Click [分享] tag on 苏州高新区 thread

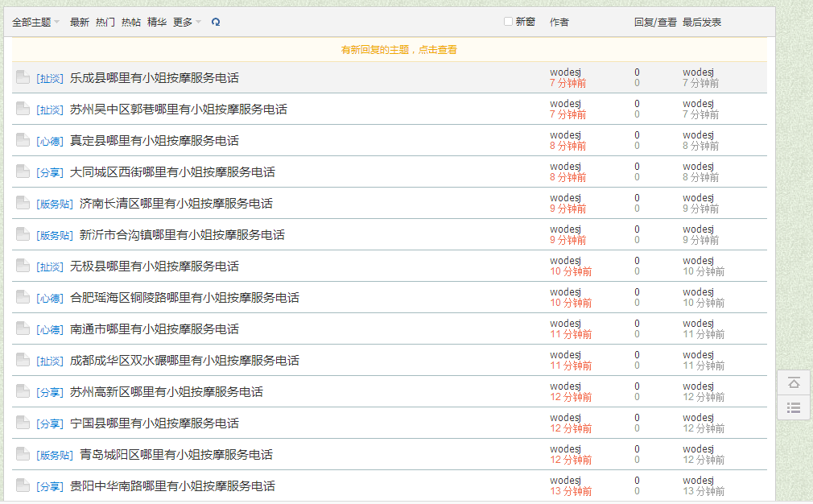pos(50,393)
